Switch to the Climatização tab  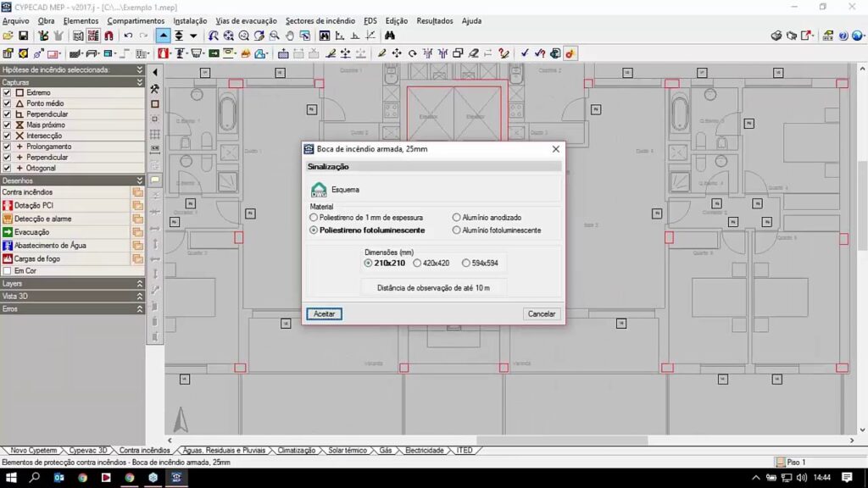296,451
